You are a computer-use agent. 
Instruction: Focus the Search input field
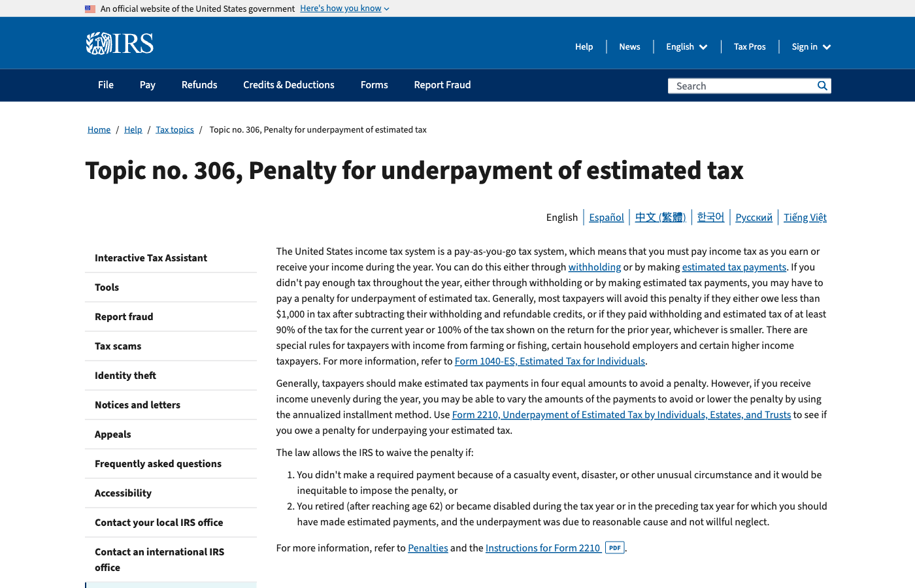742,86
